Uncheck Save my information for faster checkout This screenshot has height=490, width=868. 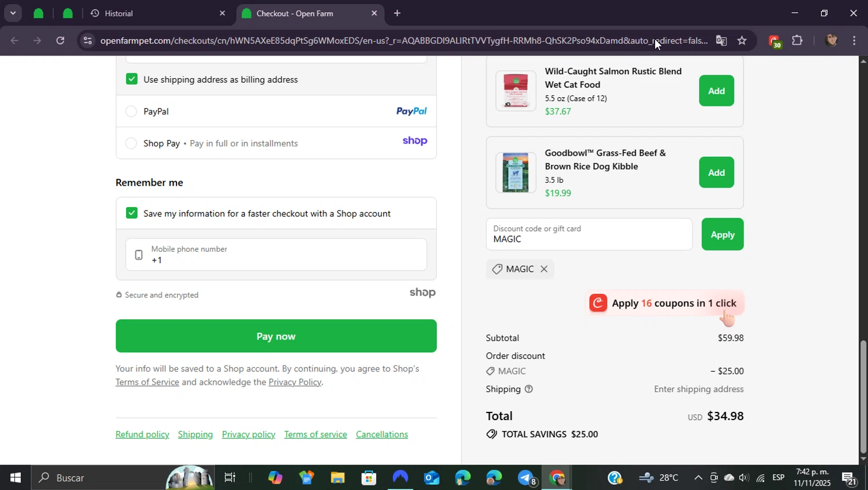[132, 213]
